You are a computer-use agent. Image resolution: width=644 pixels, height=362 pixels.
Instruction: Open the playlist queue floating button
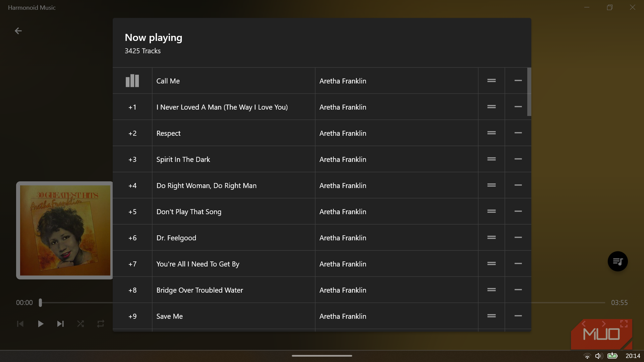coord(618,261)
